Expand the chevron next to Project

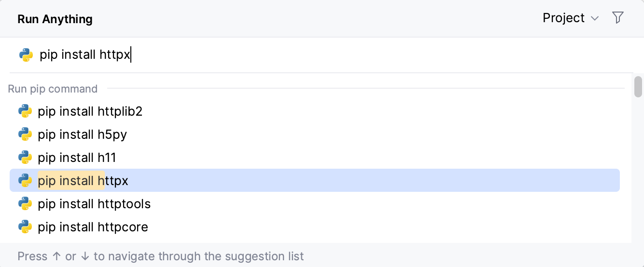[x=595, y=18]
